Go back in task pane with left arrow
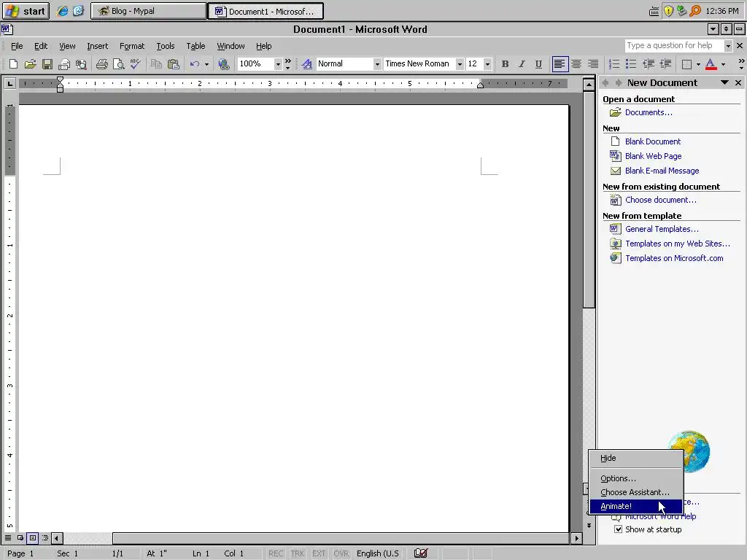This screenshot has width=747, height=560. (605, 83)
